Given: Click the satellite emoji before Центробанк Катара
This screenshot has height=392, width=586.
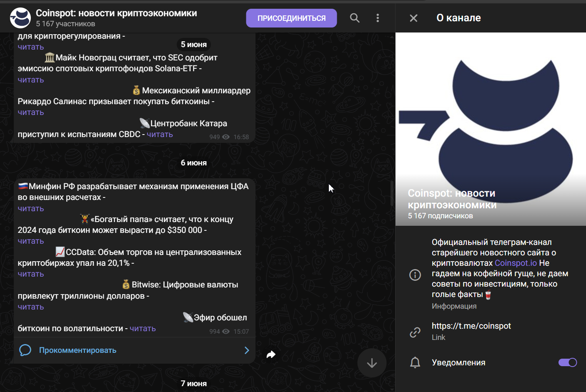Looking at the screenshot, I should [145, 123].
